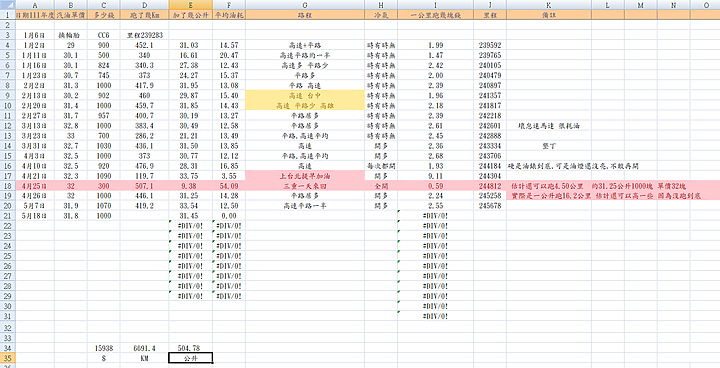The height and width of the screenshot is (368, 720).
Task: Click the route cell '高速平路一半'
Action: point(305,206)
